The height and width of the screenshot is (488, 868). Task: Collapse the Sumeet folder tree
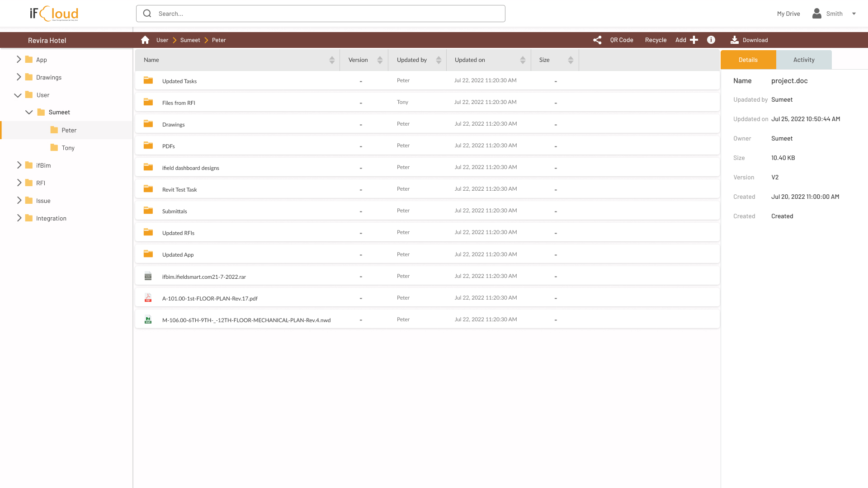[29, 112]
